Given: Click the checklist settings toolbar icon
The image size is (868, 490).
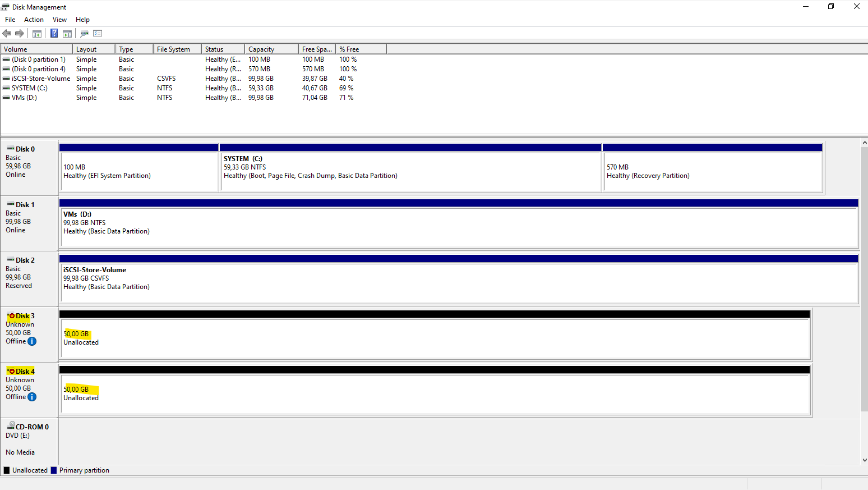Looking at the screenshot, I should pyautogui.click(x=98, y=34).
